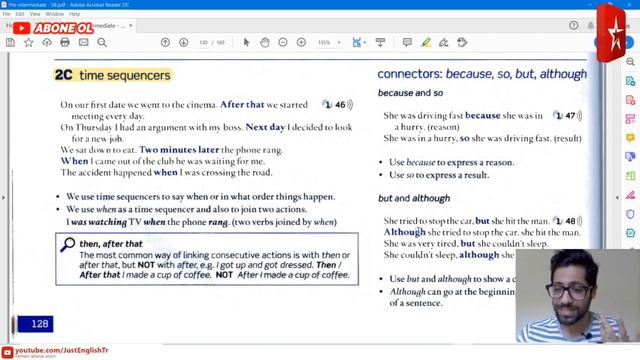Click the 'then, after that' note title
The image size is (640, 360).
[x=111, y=244]
